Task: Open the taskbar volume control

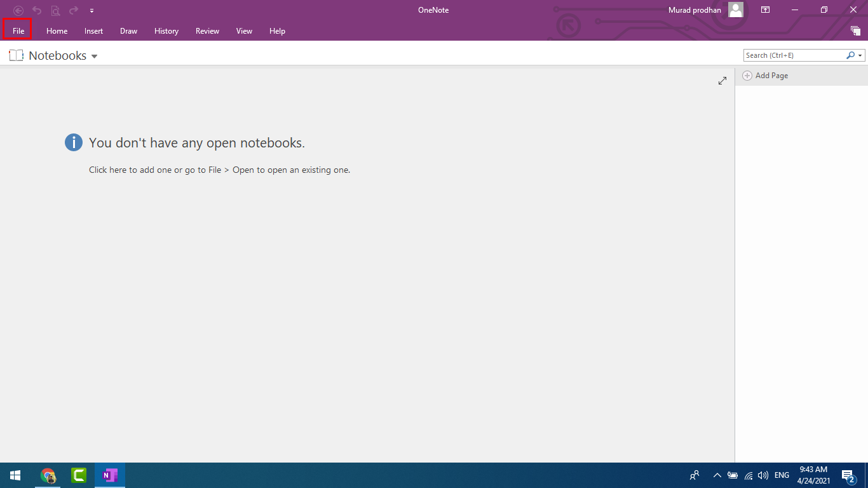Action: pos(763,475)
